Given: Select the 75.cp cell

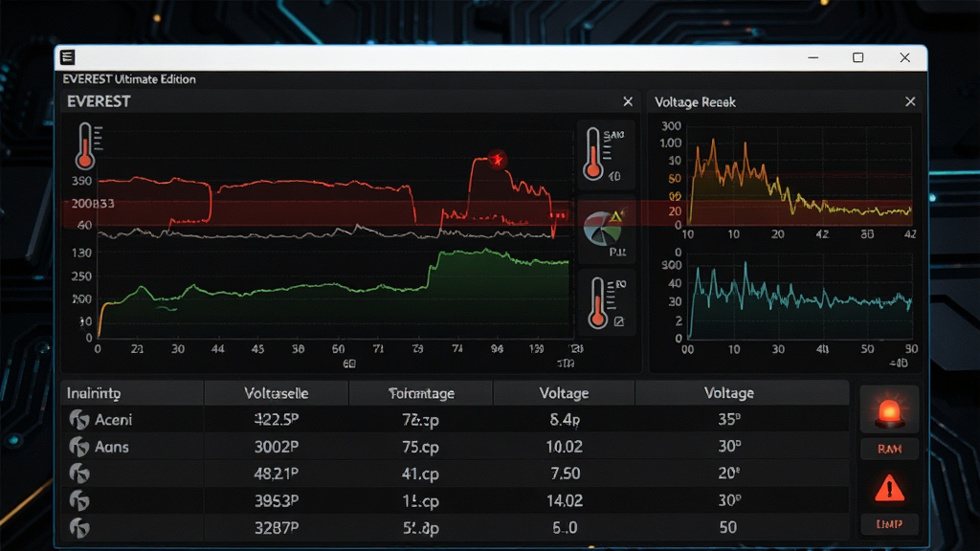Looking at the screenshot, I should (421, 447).
